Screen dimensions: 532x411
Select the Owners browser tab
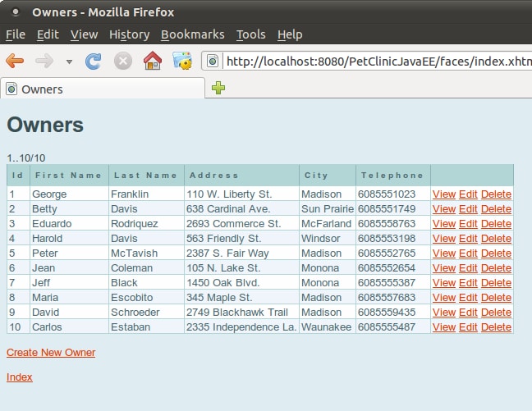coord(103,89)
